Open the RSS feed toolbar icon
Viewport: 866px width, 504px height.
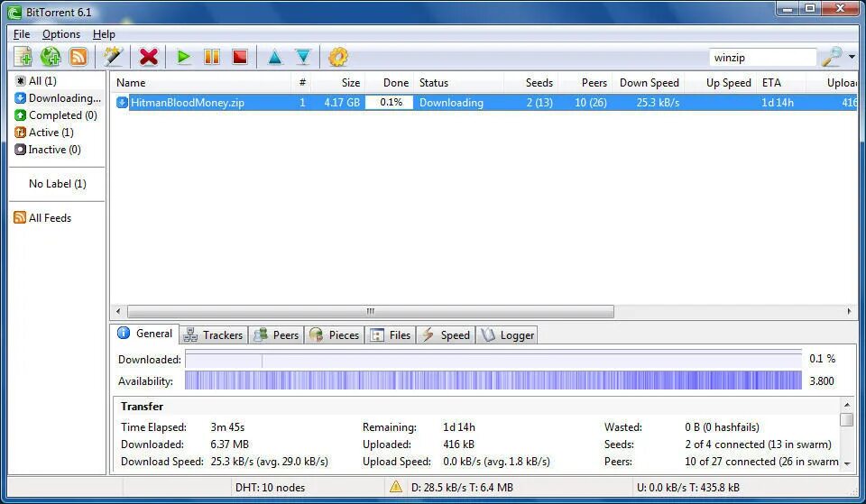(x=78, y=57)
